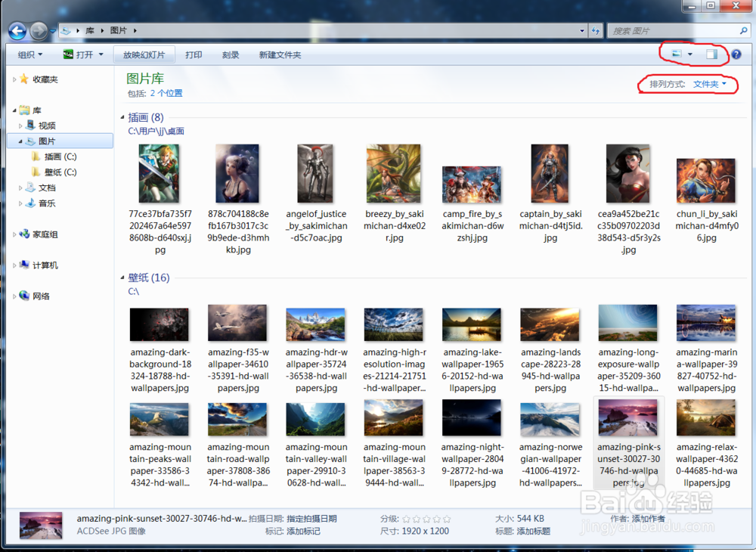Open the 音乐 library
Viewport: 756px width, 552px height.
(x=47, y=203)
